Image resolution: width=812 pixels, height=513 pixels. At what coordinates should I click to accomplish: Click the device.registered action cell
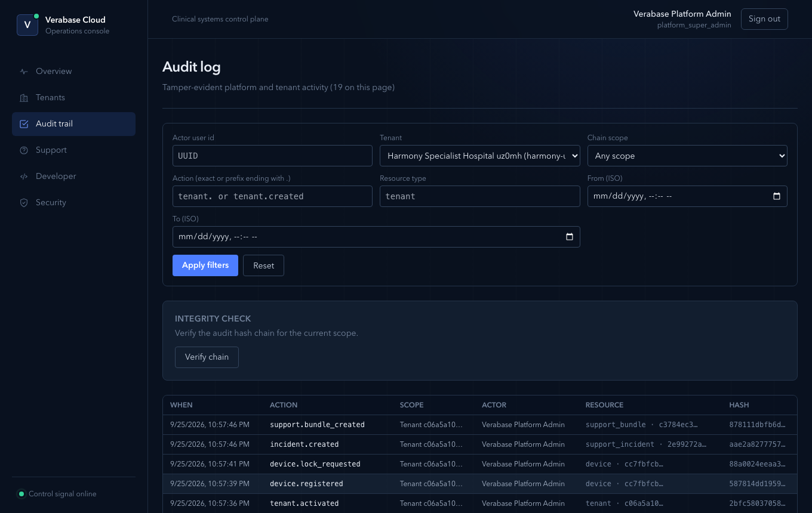306,484
